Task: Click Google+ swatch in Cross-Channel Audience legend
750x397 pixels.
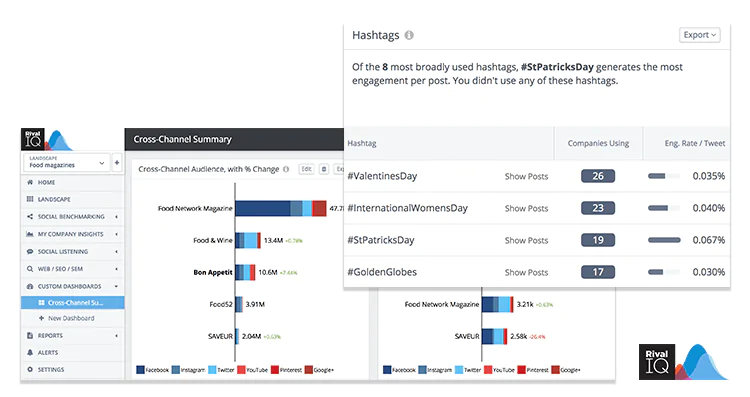Action: point(309,370)
